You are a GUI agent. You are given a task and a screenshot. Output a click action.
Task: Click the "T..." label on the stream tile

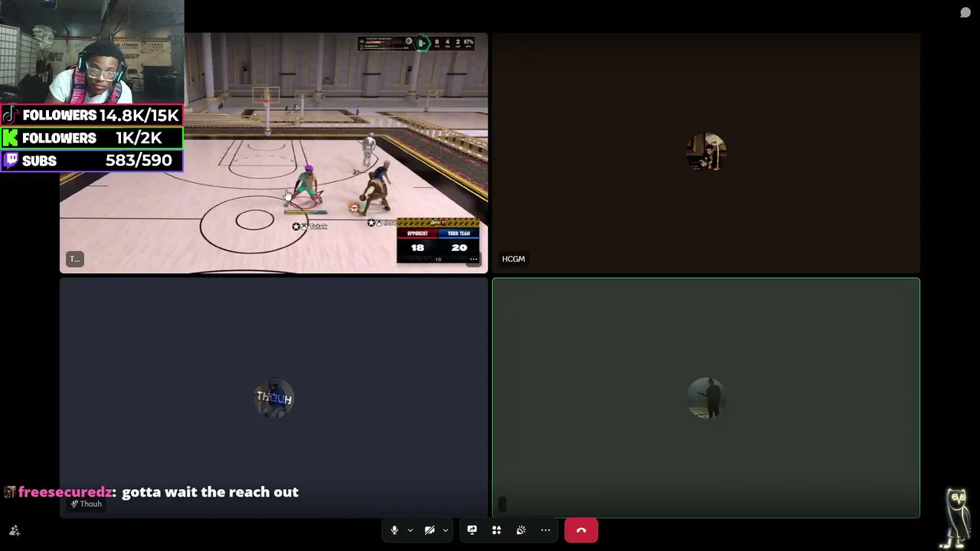pos(74,259)
